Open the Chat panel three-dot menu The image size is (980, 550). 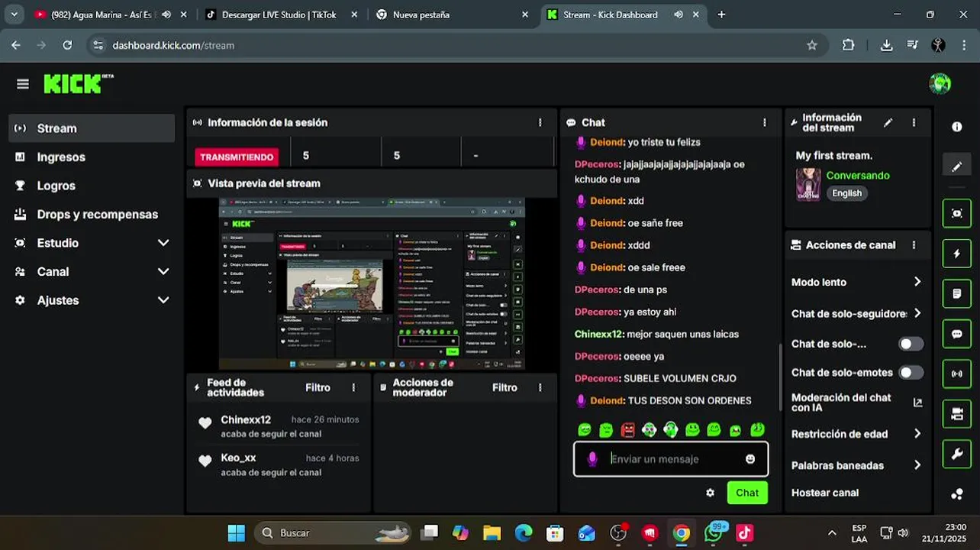coord(765,122)
